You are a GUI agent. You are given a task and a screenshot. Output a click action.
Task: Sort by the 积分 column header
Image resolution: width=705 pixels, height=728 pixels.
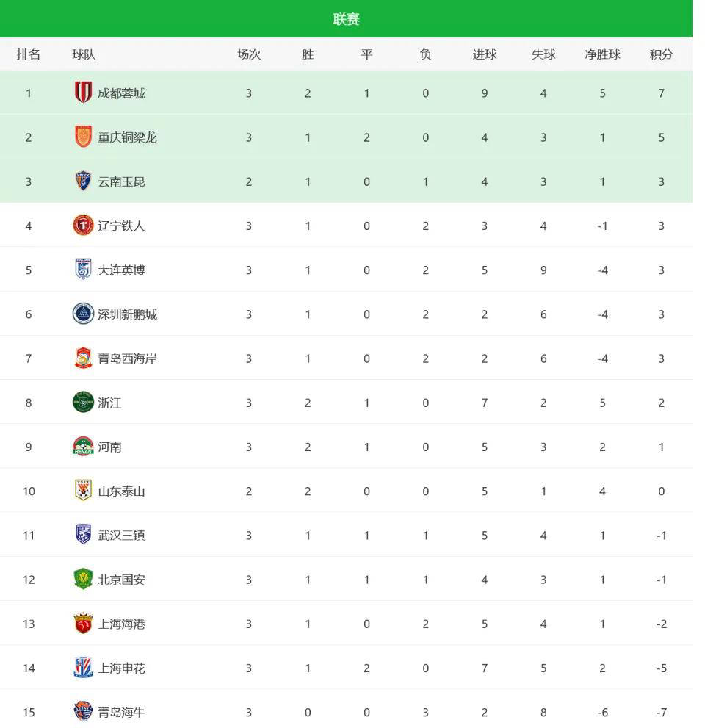(661, 54)
